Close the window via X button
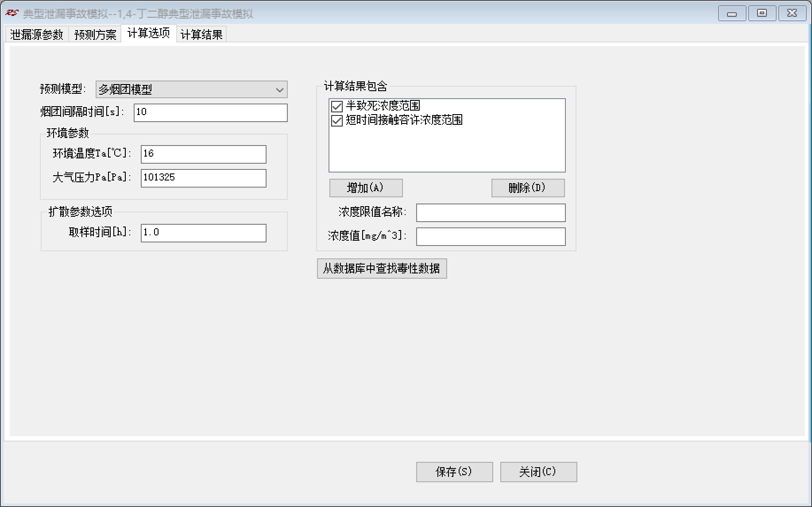 coord(792,13)
